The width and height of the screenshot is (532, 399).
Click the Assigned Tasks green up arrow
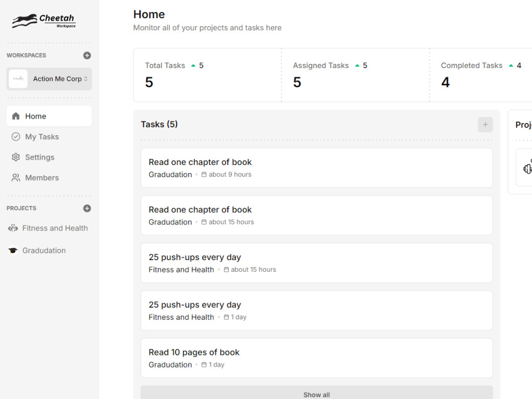coord(357,65)
